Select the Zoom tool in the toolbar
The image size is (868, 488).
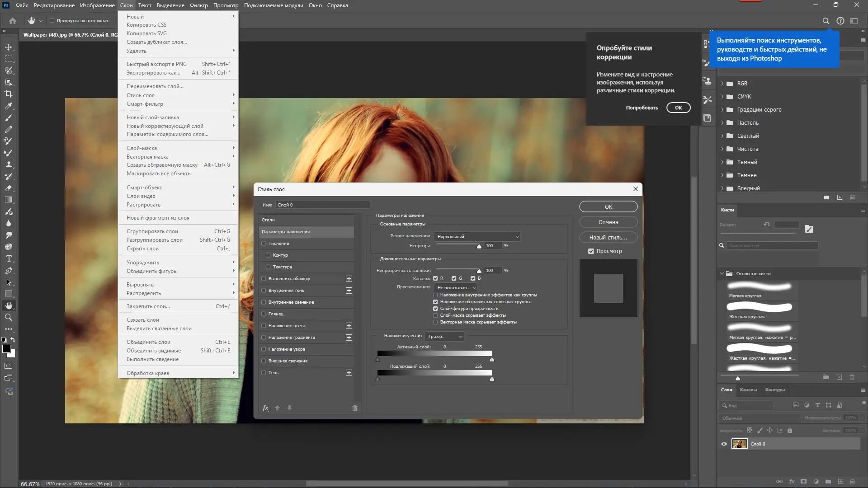tap(9, 317)
